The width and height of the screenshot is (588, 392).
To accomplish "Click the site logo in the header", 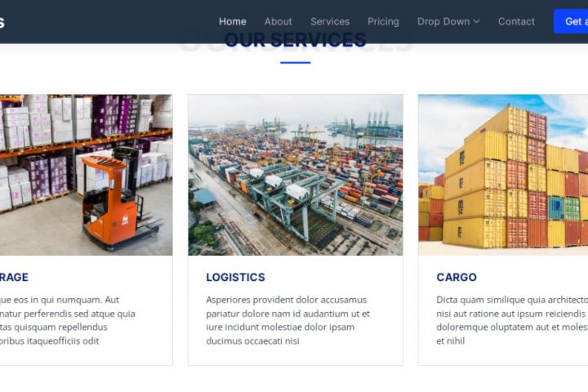I will [2, 22].
